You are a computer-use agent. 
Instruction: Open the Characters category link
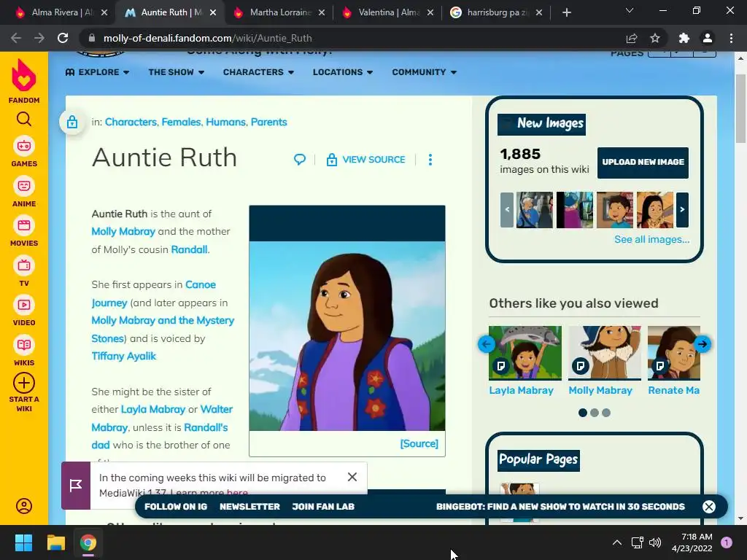pos(131,122)
